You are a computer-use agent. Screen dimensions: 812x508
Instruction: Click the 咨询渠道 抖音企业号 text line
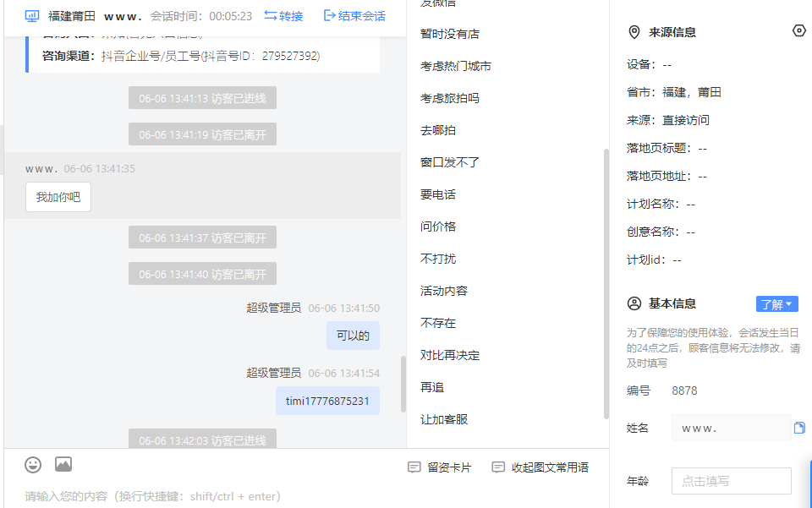(181, 56)
